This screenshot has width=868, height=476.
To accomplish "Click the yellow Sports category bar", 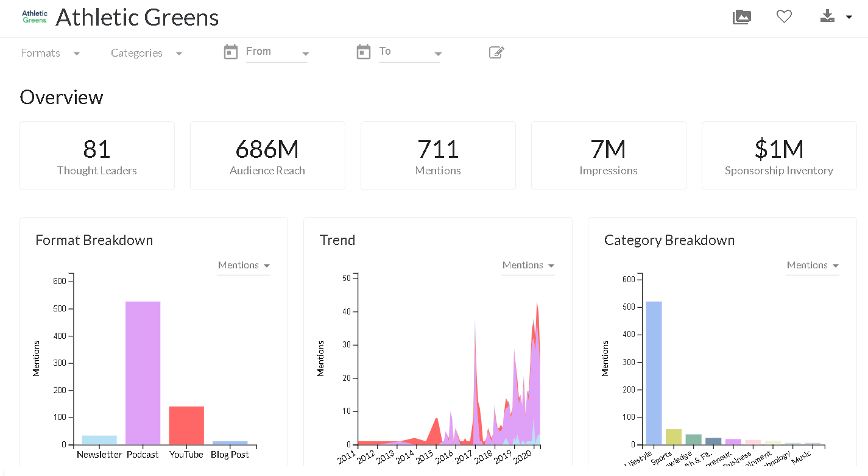I will coord(674,437).
